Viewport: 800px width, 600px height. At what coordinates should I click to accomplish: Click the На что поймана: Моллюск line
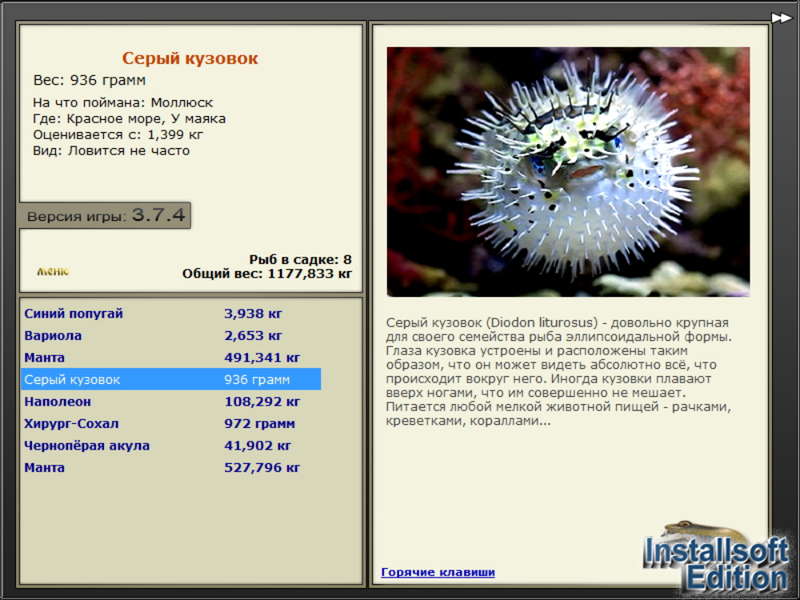coord(123,103)
